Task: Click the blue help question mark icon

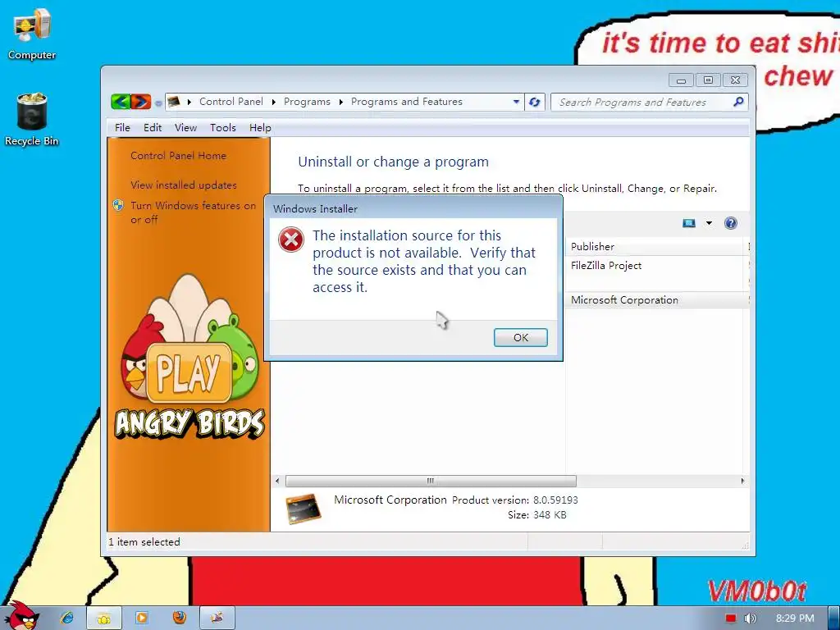Action: point(731,223)
